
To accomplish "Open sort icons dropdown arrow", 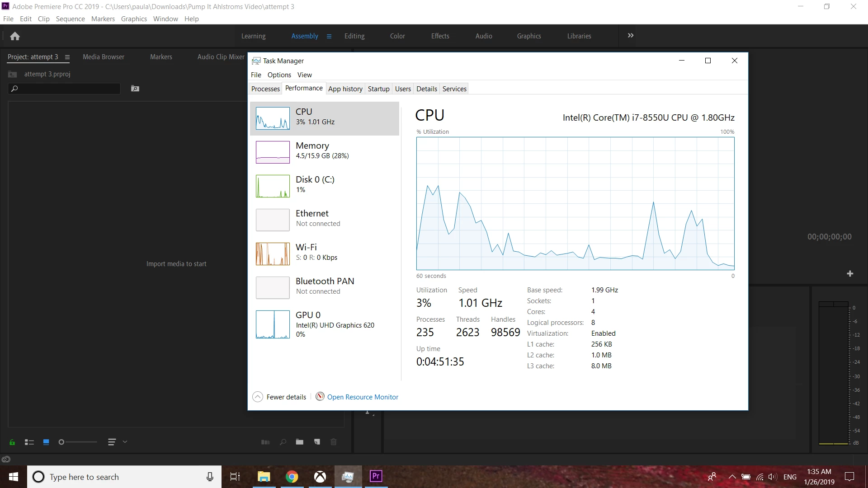I will click(x=125, y=442).
